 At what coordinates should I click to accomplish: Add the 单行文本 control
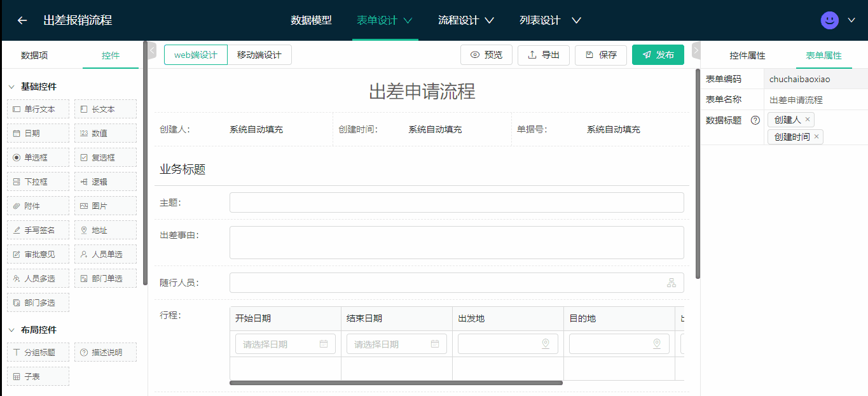pos(38,109)
